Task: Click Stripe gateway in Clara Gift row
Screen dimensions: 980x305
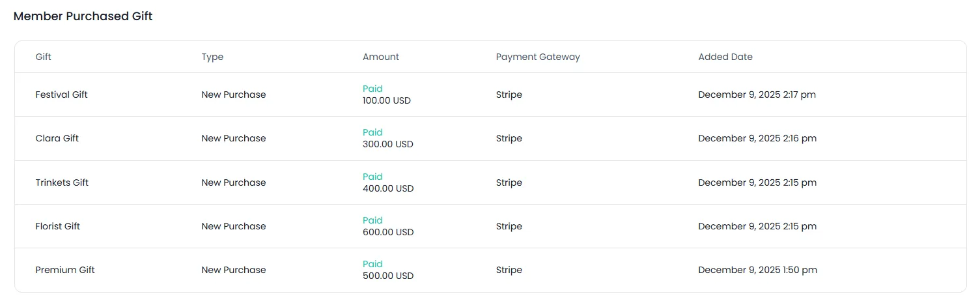Action: [509, 138]
